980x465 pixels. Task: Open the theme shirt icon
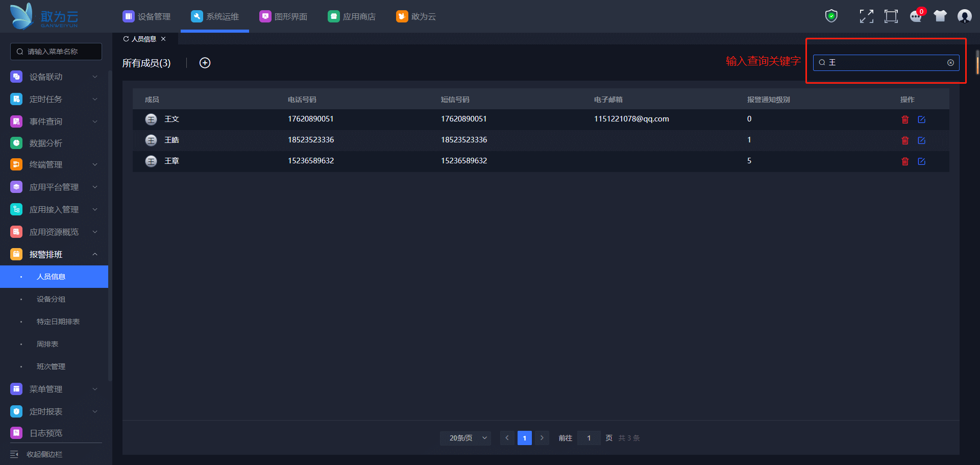pyautogui.click(x=940, y=16)
